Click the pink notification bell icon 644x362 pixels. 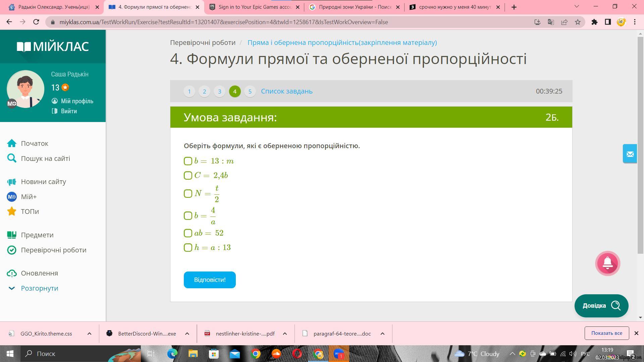tap(607, 263)
